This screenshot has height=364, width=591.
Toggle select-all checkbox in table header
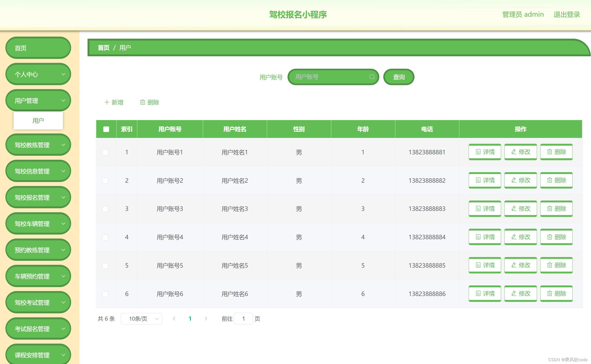coord(106,129)
